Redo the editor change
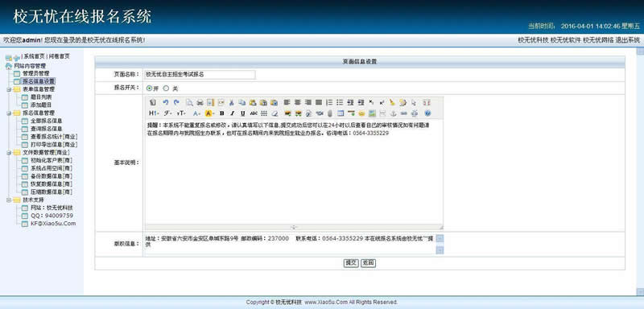This screenshot has width=644, height=309. coord(176,102)
